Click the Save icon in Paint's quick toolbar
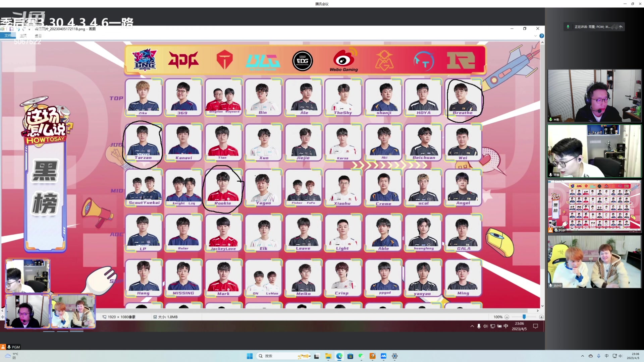The height and width of the screenshot is (362, 644). click(11, 29)
